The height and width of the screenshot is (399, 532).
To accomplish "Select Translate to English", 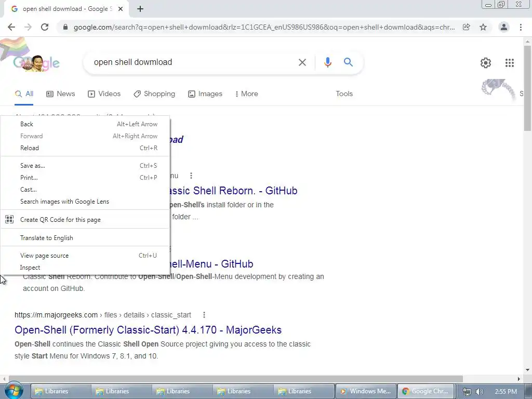I will tap(85, 238).
